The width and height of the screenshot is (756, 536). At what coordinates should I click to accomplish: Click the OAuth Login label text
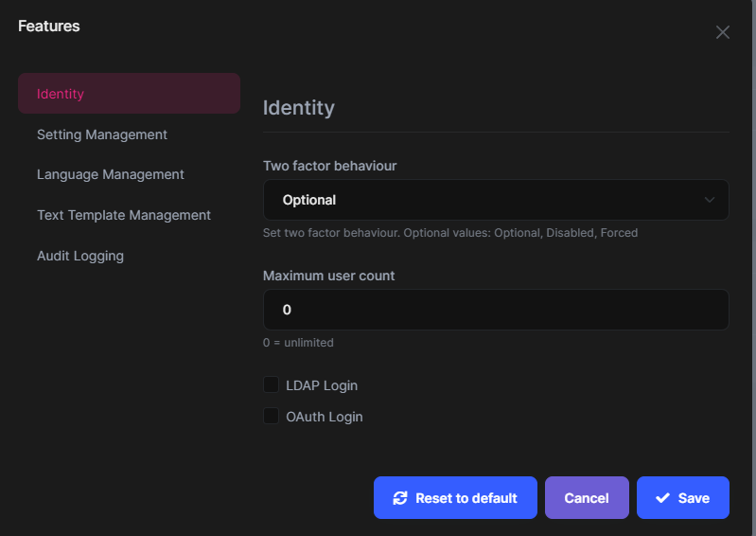[325, 417]
